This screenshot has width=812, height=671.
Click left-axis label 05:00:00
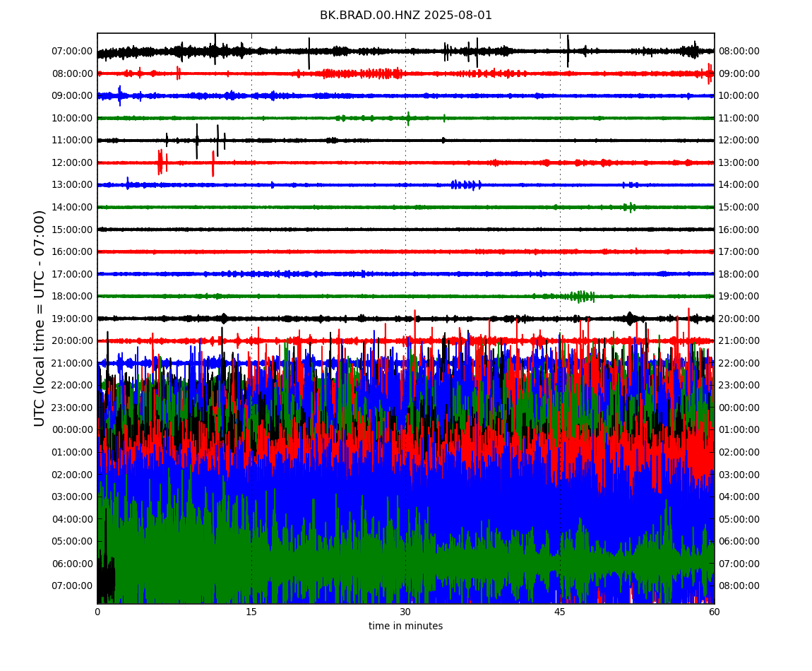click(73, 542)
